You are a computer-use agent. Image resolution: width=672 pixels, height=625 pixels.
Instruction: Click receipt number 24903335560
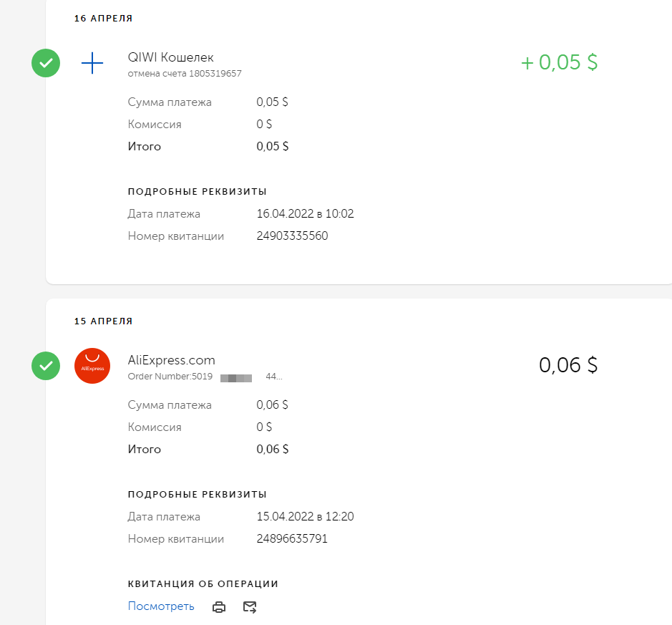[292, 236]
